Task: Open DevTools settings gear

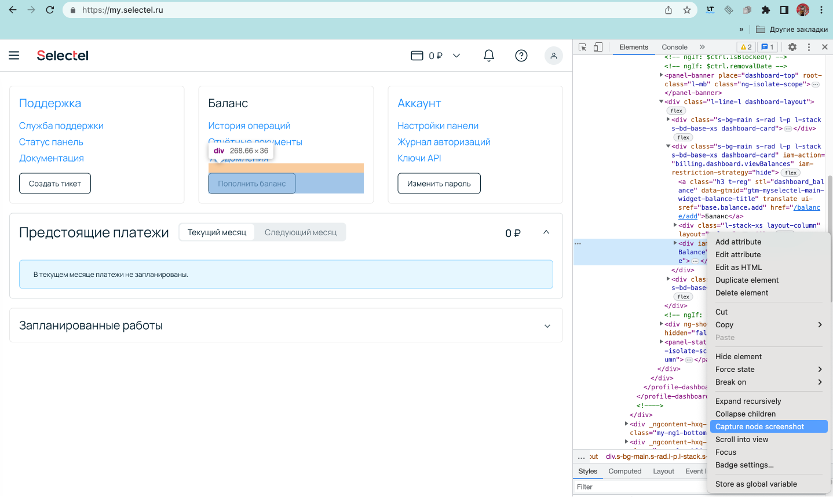Action: tap(792, 48)
